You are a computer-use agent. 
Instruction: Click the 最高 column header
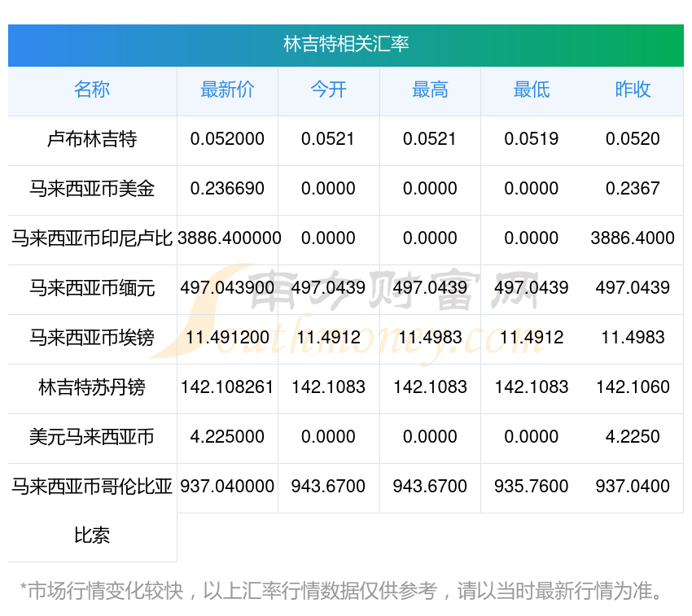430,90
